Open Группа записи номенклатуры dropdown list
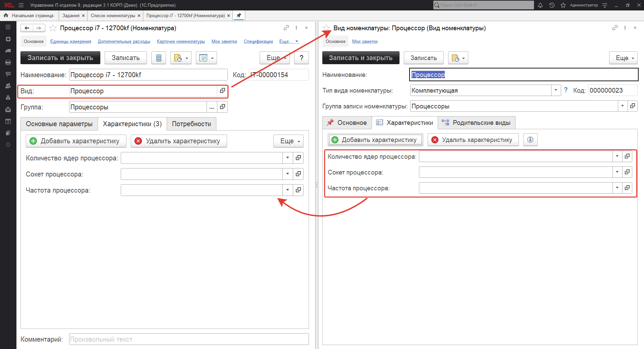The height and width of the screenshot is (349, 644). [623, 106]
